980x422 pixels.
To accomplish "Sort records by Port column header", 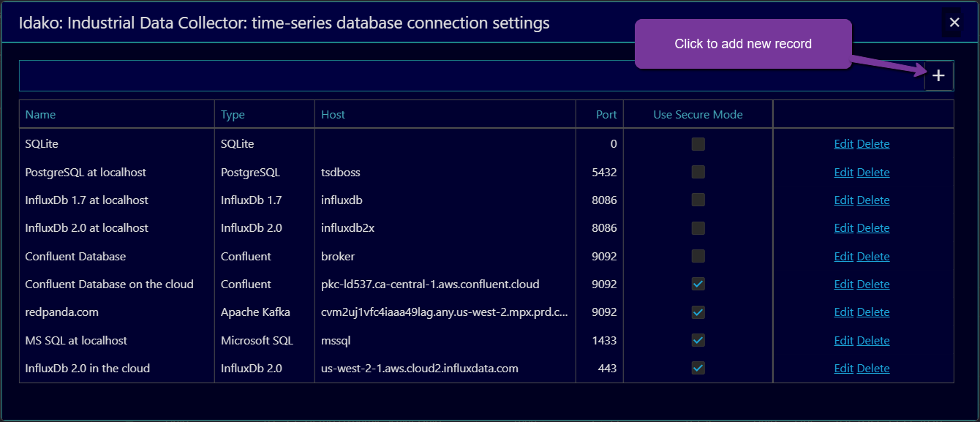I will 606,115.
